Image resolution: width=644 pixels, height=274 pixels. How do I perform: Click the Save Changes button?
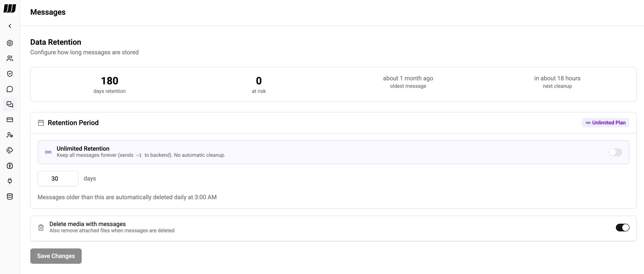[x=56, y=256]
